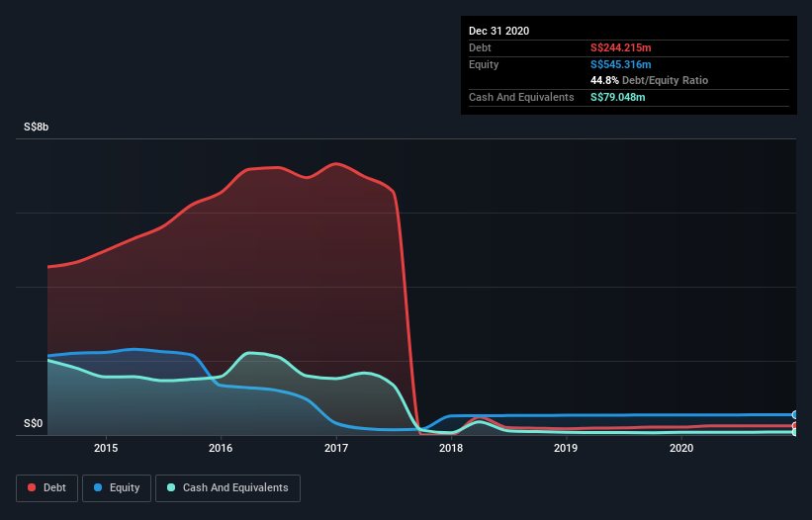This screenshot has height=520, width=812.
Task: Click the S$0 y-axis label
Action: click(x=34, y=424)
